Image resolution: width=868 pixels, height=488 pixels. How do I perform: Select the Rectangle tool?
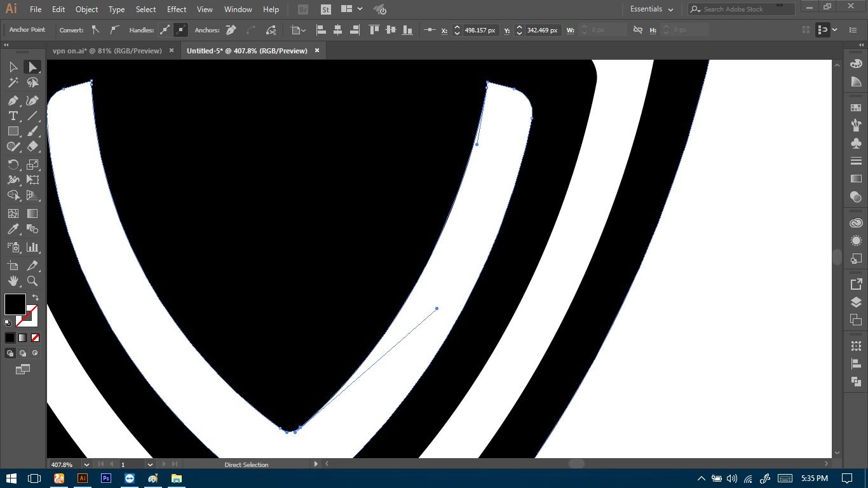tap(13, 131)
